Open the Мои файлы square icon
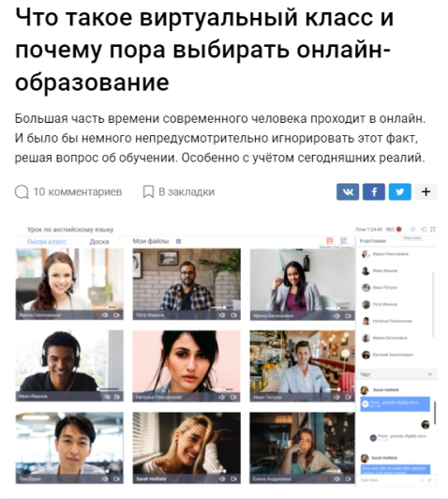The width and height of the screenshot is (448, 499). pos(178,241)
